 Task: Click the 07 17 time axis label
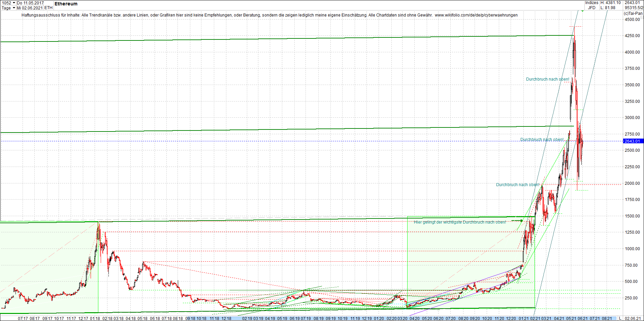pyautogui.click(x=23, y=318)
